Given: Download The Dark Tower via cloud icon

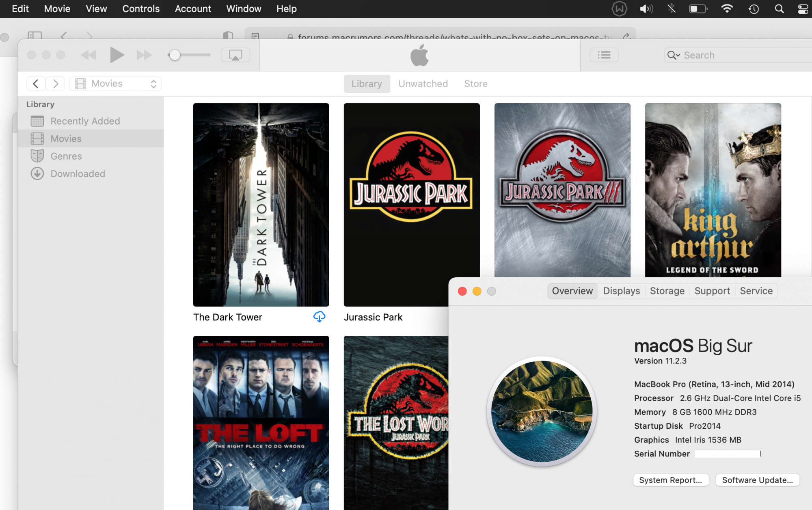Looking at the screenshot, I should tap(319, 317).
